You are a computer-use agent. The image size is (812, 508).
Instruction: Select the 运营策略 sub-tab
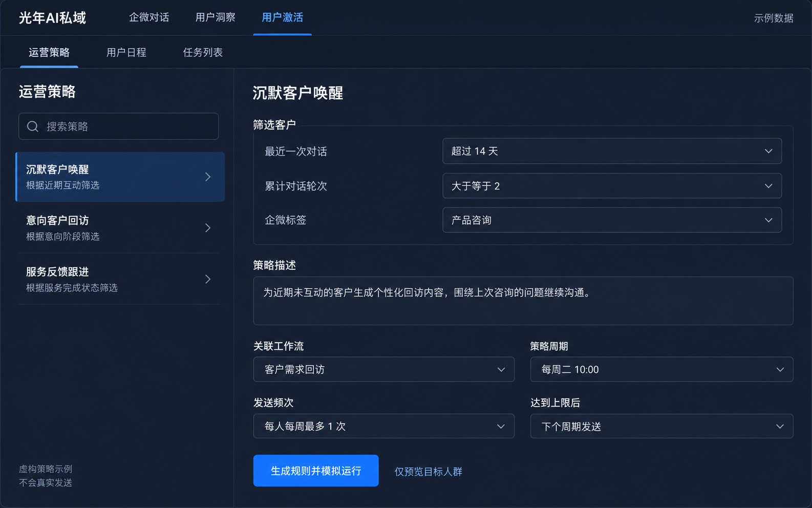[x=49, y=52]
